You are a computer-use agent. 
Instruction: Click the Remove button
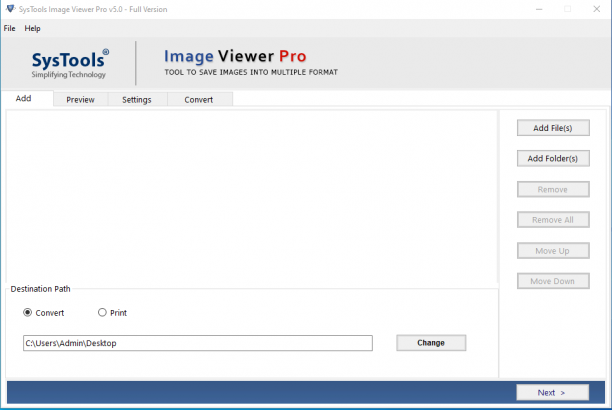[x=553, y=189]
